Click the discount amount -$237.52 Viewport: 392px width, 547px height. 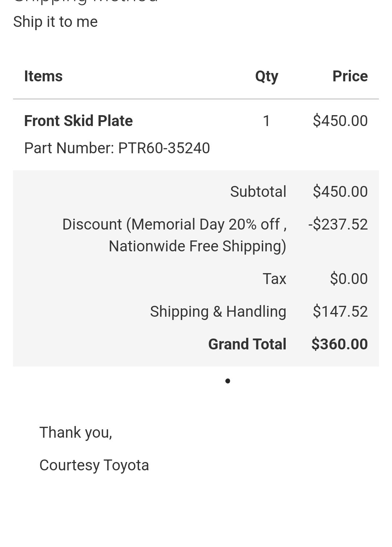pos(338,224)
